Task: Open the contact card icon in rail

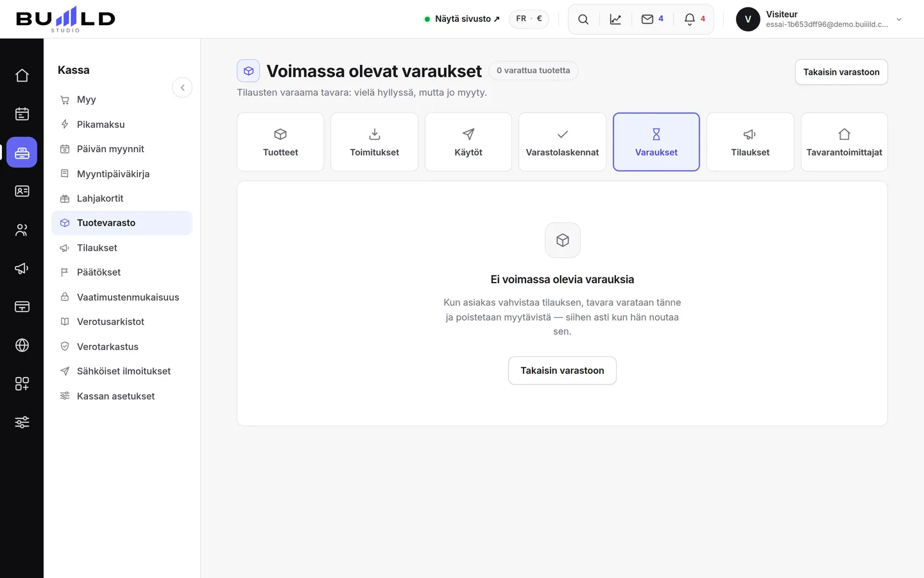Action: 22,191
